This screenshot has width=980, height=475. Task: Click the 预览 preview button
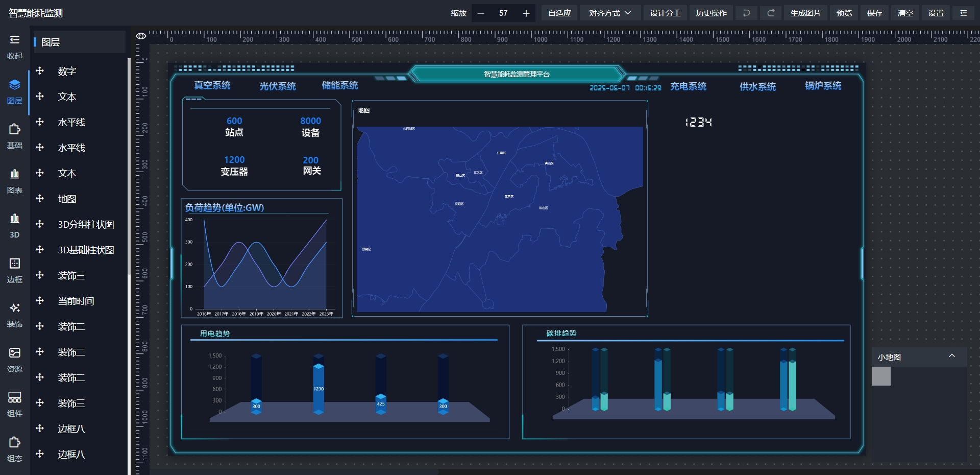[x=844, y=13]
